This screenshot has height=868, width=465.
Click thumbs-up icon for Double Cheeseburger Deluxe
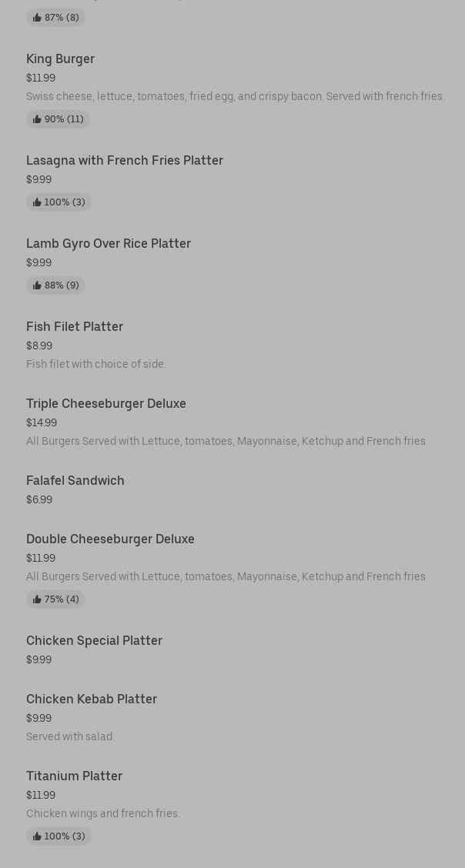[37, 599]
